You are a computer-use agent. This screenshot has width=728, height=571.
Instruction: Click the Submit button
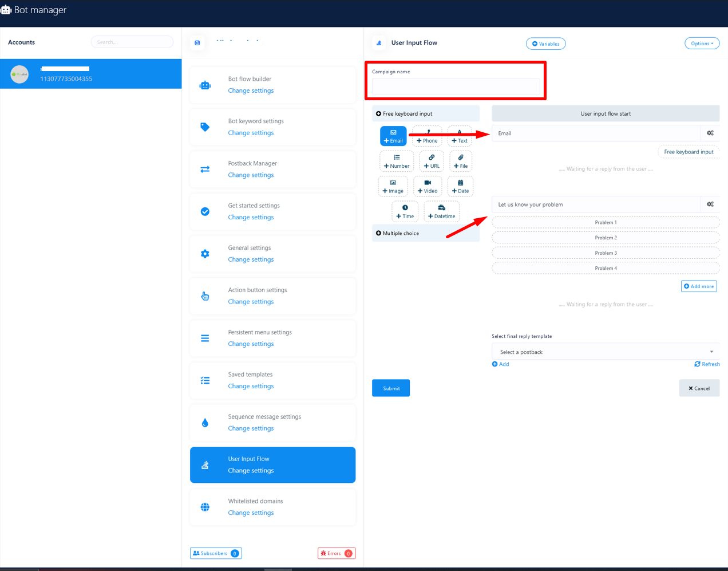391,388
